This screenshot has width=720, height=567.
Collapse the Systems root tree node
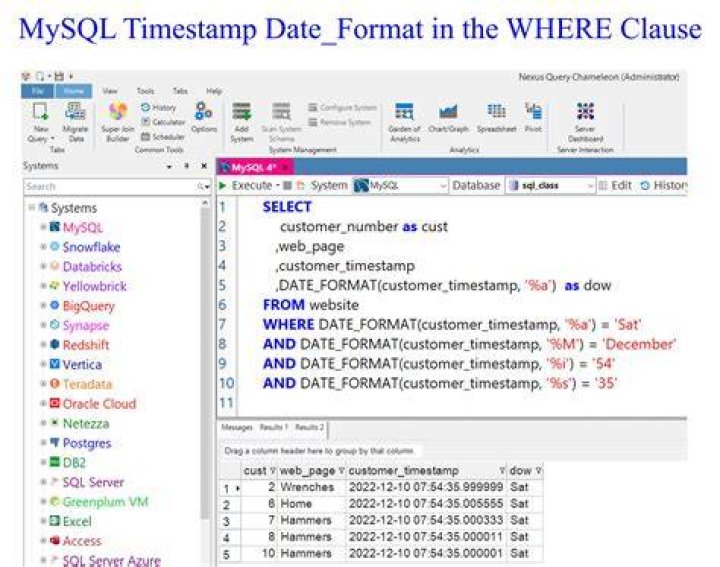(32, 208)
